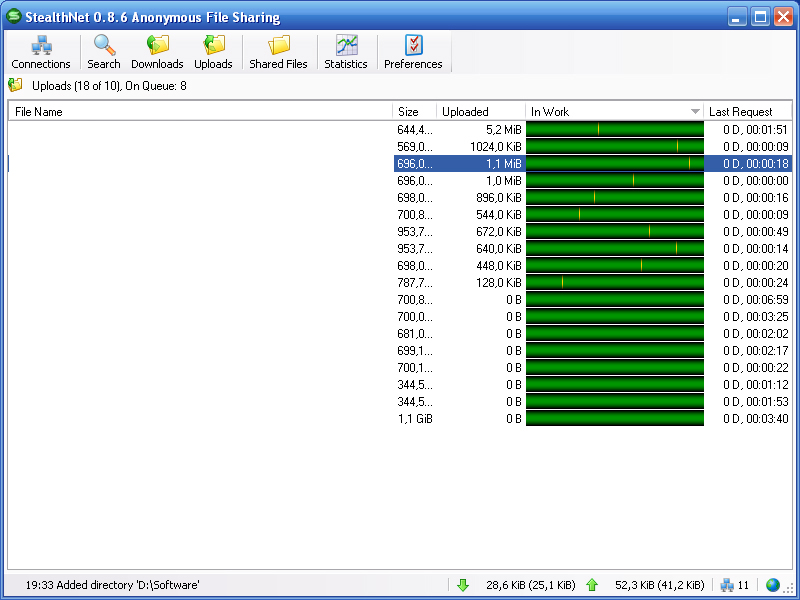Click size 699,1... cell
The width and height of the screenshot is (800, 600).
[x=415, y=351]
